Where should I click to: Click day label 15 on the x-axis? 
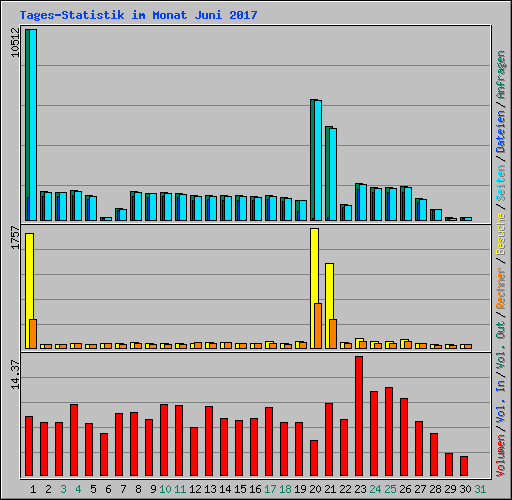tap(240, 489)
